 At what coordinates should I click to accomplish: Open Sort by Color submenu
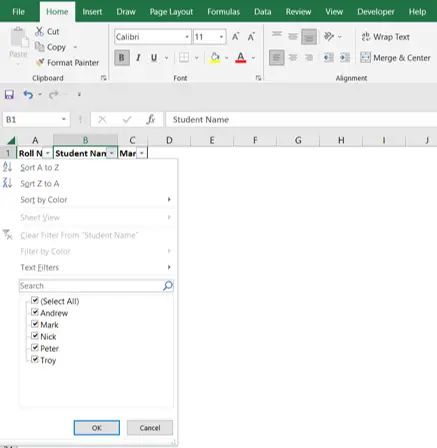(95, 200)
